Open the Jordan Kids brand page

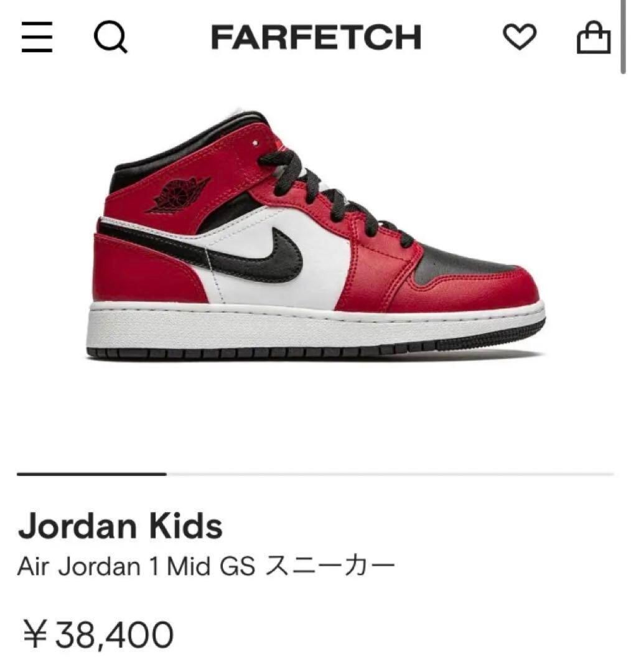pos(120,525)
